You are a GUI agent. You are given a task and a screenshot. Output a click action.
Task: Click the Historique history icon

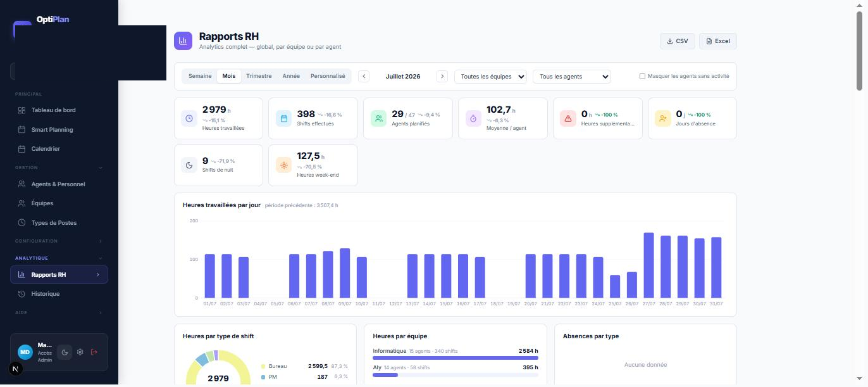pyautogui.click(x=22, y=294)
